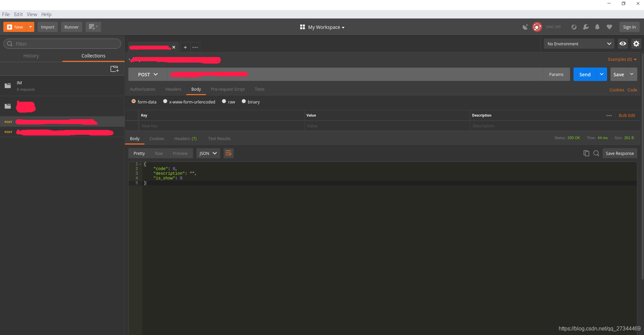The image size is (644, 335).
Task: Open the Postman satellite/API network icon
Action: (x=525, y=27)
